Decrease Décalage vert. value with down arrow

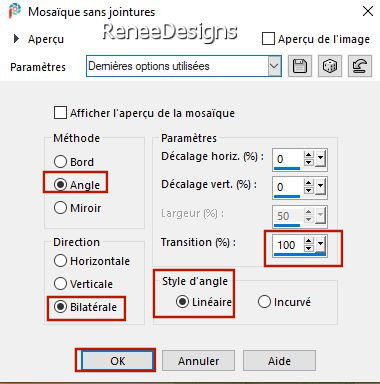pos(309,190)
